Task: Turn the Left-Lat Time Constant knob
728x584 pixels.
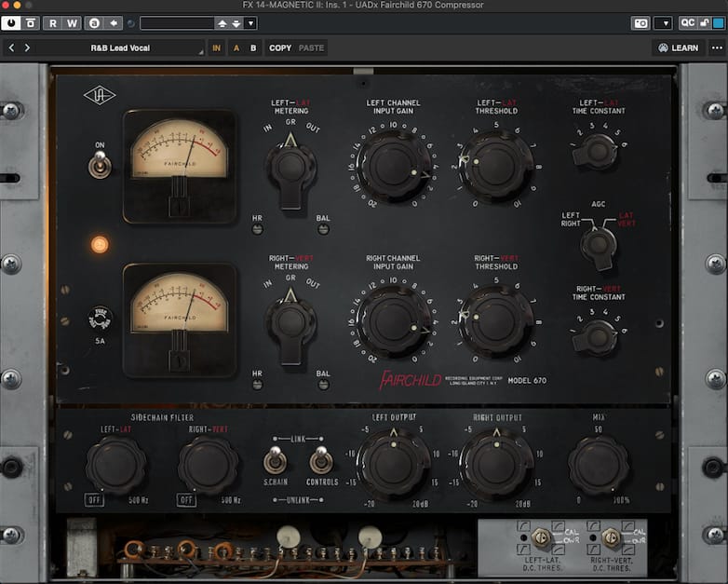Action: click(x=596, y=152)
